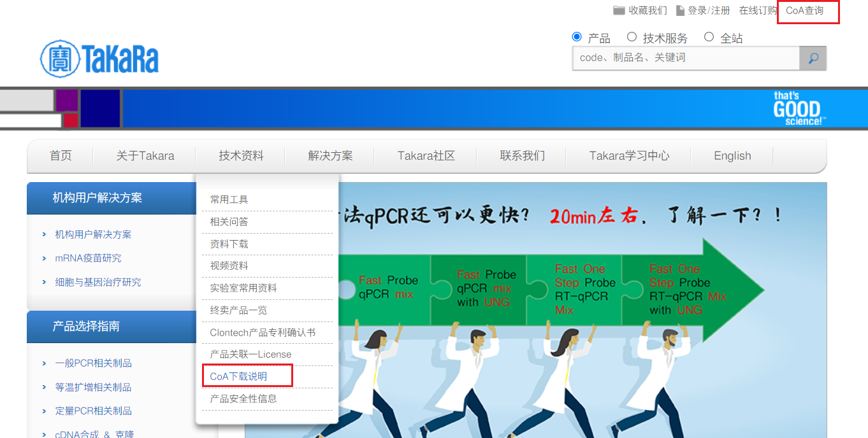The height and width of the screenshot is (438, 868).
Task: Open the 关于Takara menu
Action: click(x=145, y=156)
